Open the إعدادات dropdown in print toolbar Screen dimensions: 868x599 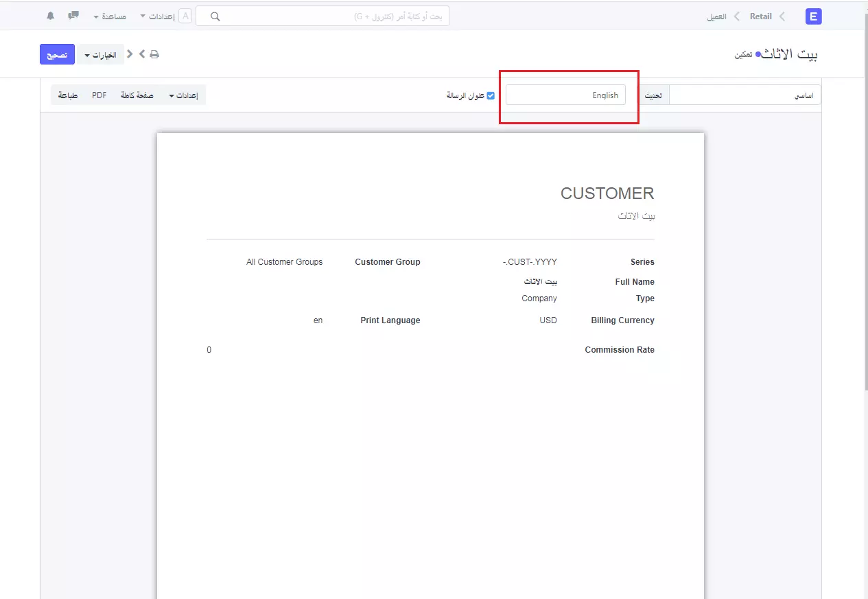point(183,95)
